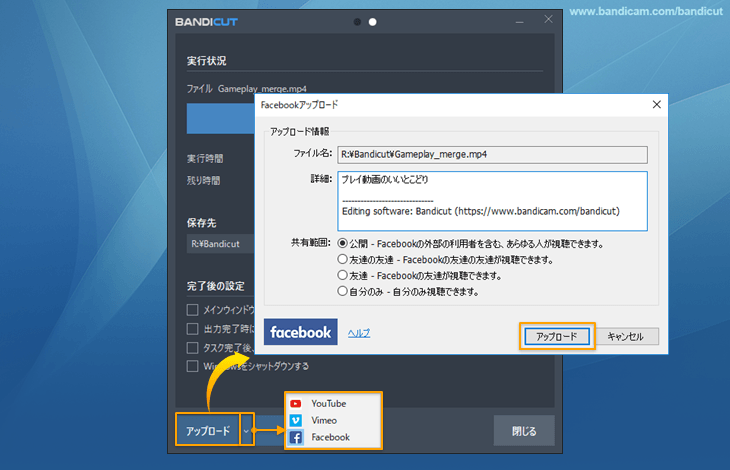Click the Vimeo icon in the upload menu
The image size is (730, 470).
[x=296, y=420]
